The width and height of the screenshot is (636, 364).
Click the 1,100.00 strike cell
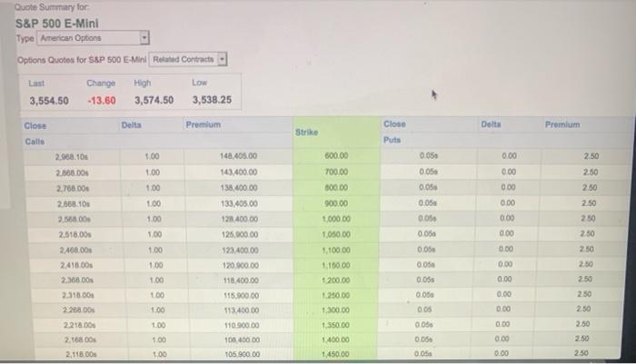coord(336,251)
